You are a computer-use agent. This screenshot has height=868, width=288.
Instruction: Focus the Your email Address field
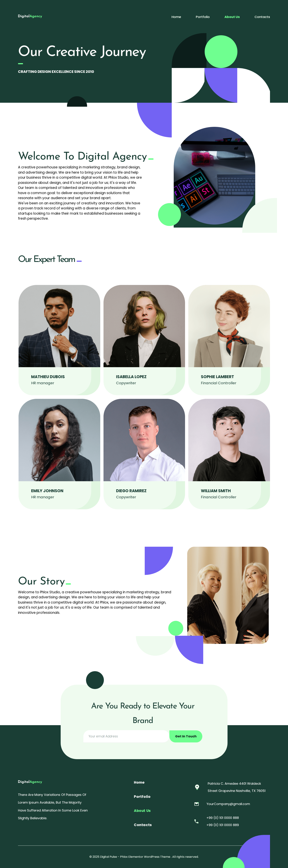126,736
